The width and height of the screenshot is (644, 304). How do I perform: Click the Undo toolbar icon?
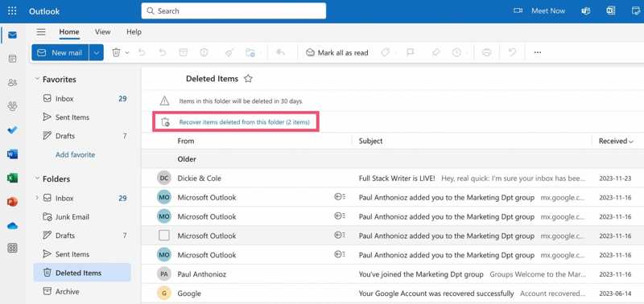(x=512, y=52)
